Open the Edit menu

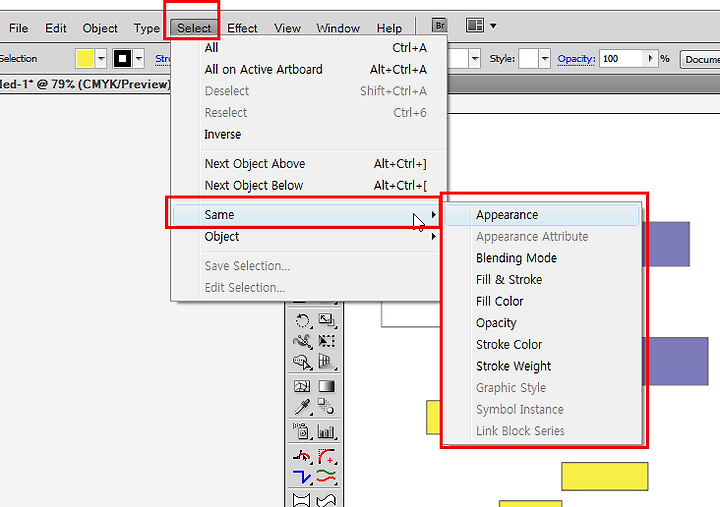coord(56,28)
